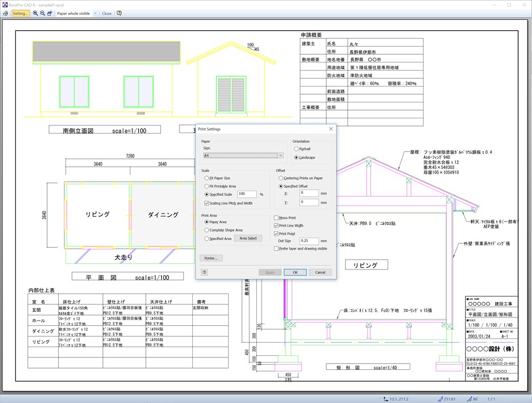Open the Printer... dialog

[212, 258]
